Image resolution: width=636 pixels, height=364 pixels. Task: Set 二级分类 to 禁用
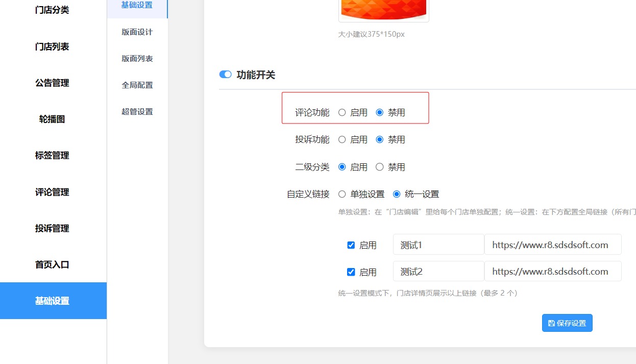tap(379, 167)
